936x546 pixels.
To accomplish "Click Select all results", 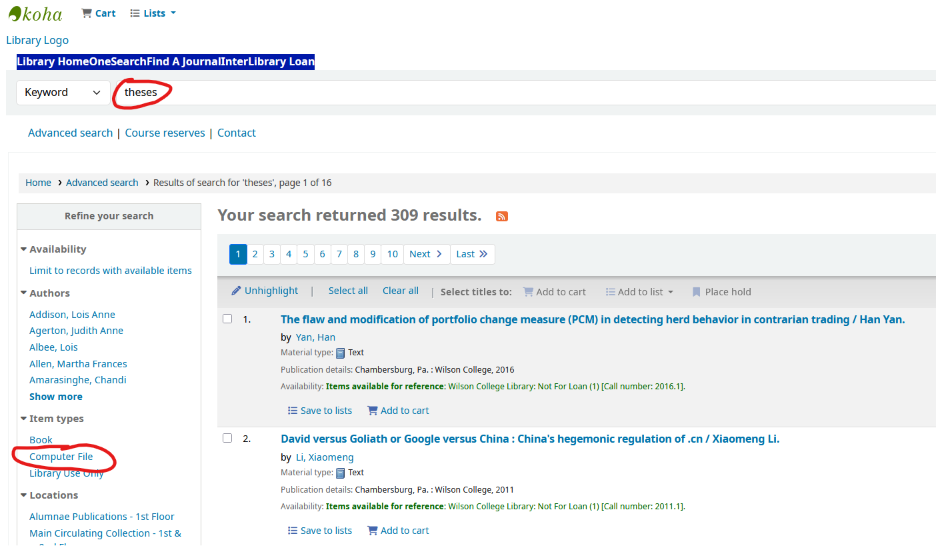I will [348, 291].
